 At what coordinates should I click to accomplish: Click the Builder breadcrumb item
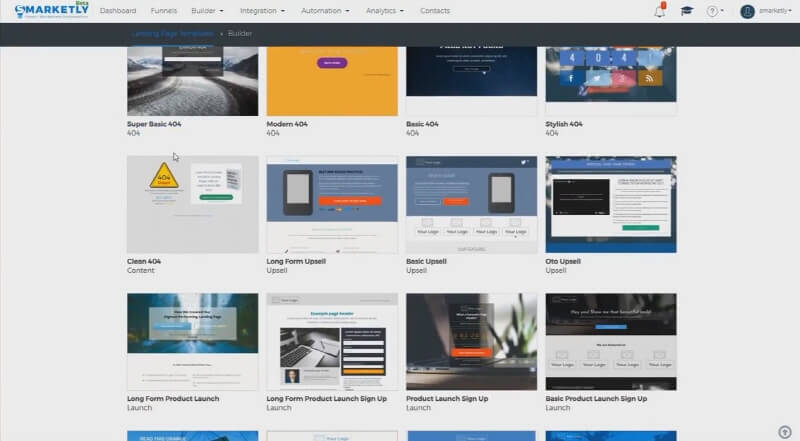click(240, 34)
